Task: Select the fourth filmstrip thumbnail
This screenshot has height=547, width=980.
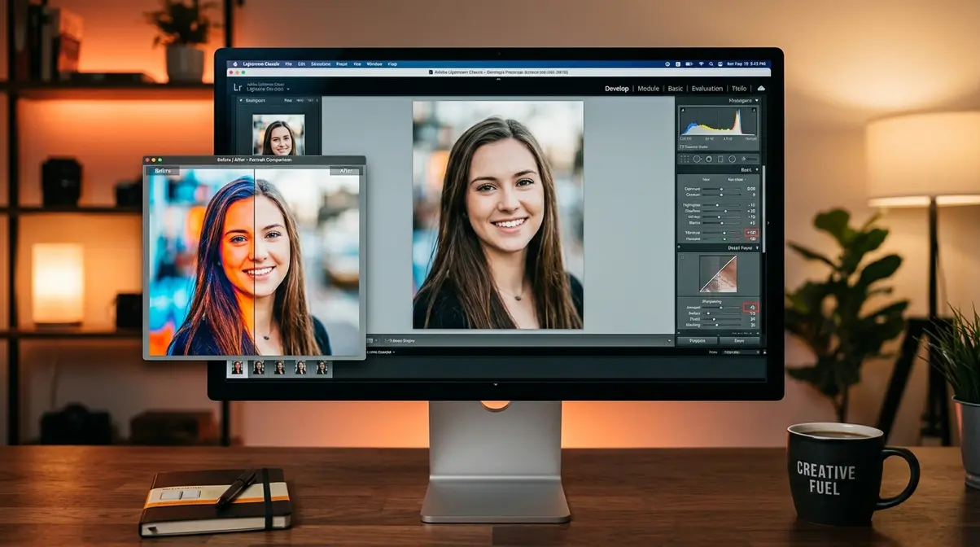Action: point(300,367)
